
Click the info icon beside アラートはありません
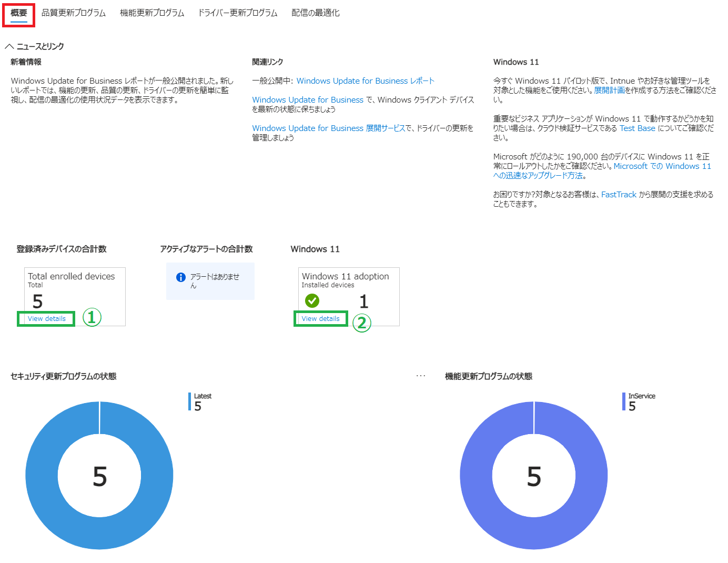[x=181, y=277]
